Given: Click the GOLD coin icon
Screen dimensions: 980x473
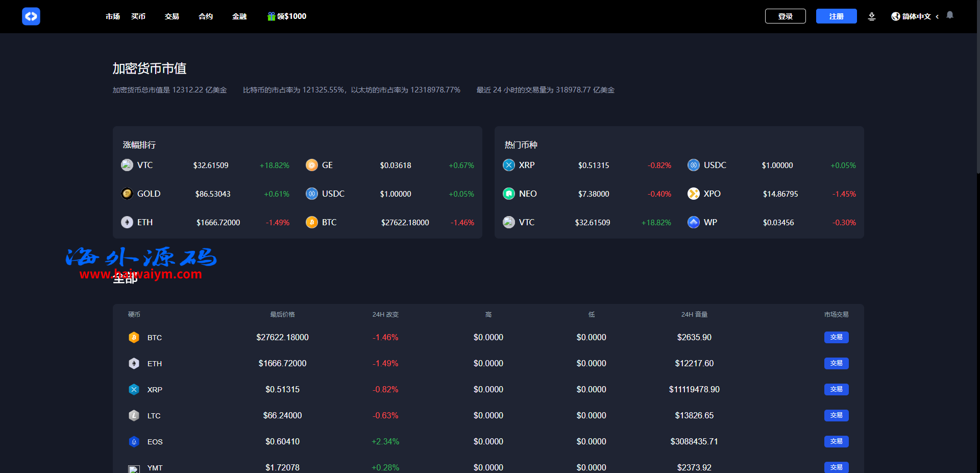Looking at the screenshot, I should pos(127,194).
